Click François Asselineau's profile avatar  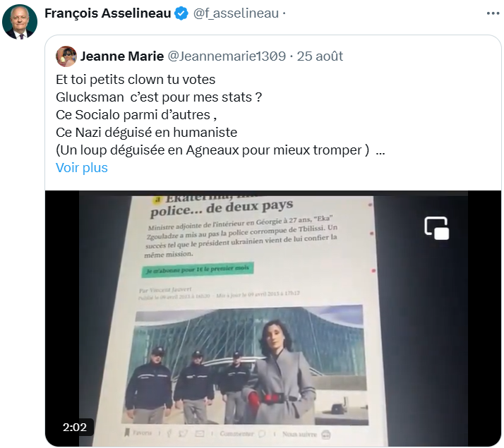[x=20, y=22]
